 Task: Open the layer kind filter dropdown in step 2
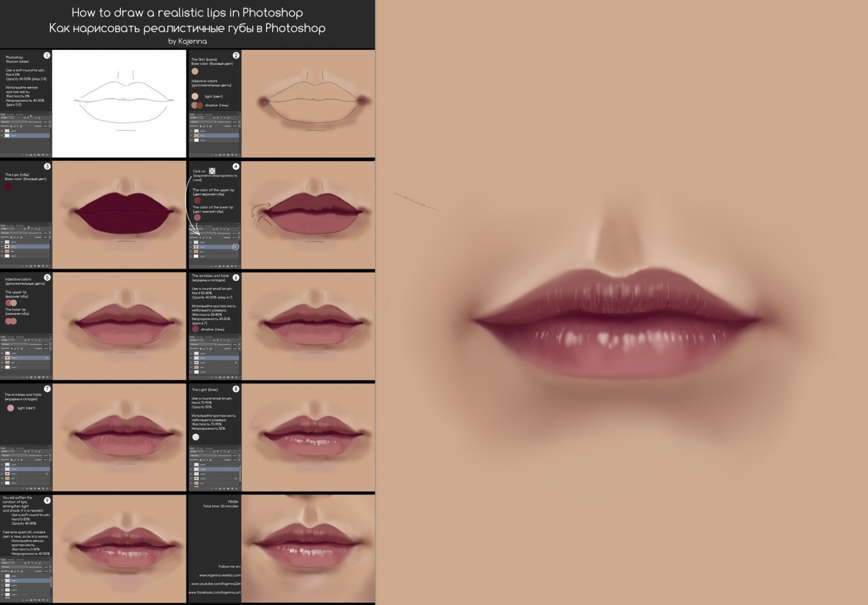coord(197,117)
